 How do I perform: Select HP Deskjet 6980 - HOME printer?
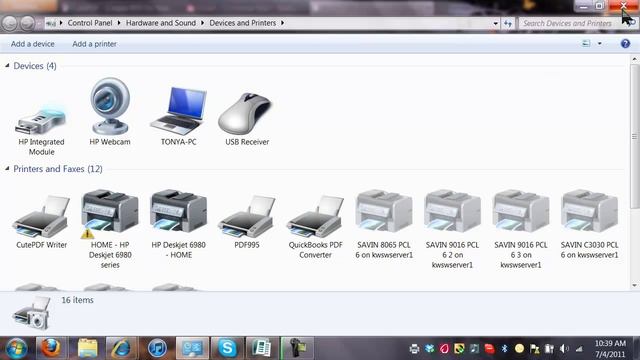pyautogui.click(x=178, y=224)
